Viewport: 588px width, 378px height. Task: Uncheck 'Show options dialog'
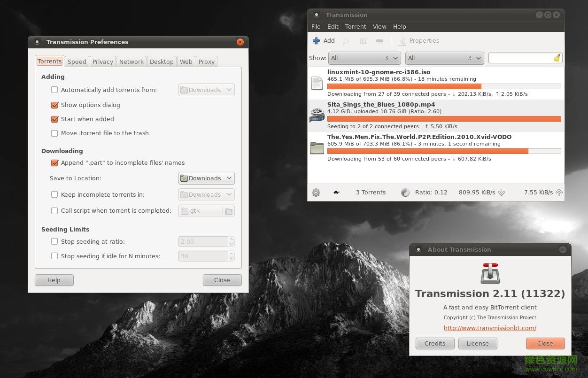(54, 105)
